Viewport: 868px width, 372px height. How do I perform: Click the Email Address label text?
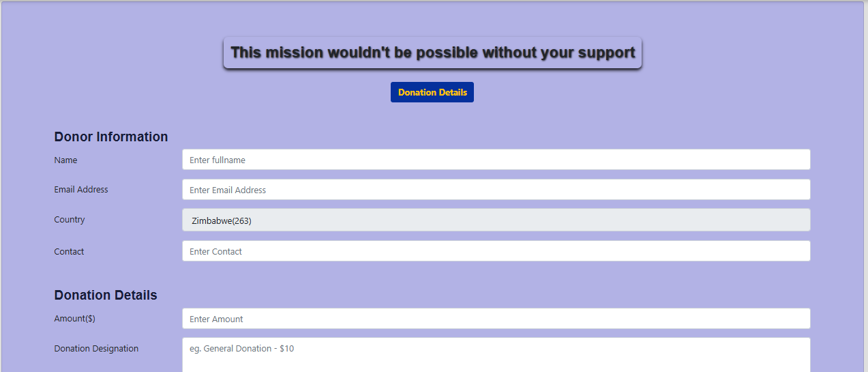pyautogui.click(x=81, y=190)
